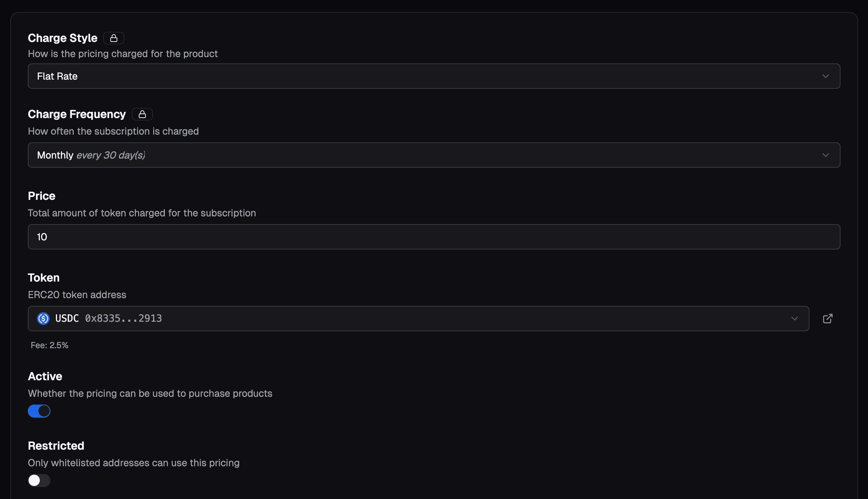This screenshot has width=868, height=499.
Task: Open the Charge Style dropdown
Action: click(434, 76)
